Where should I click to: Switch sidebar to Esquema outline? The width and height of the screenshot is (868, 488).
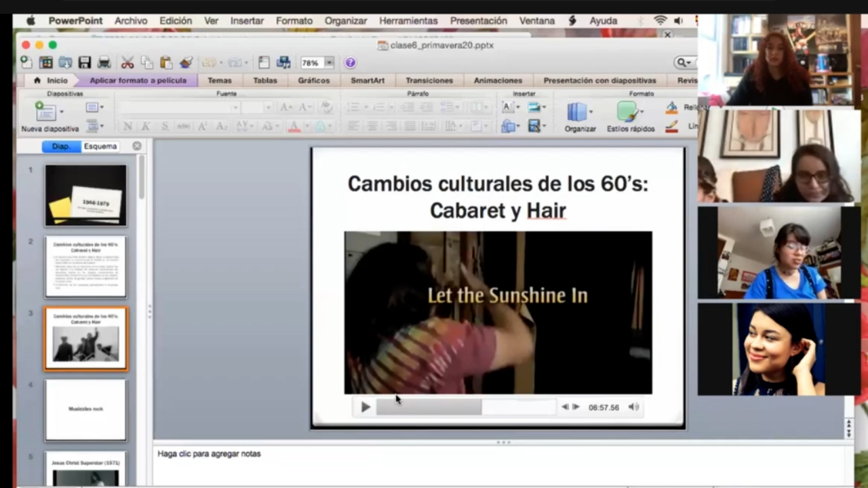[x=100, y=146]
